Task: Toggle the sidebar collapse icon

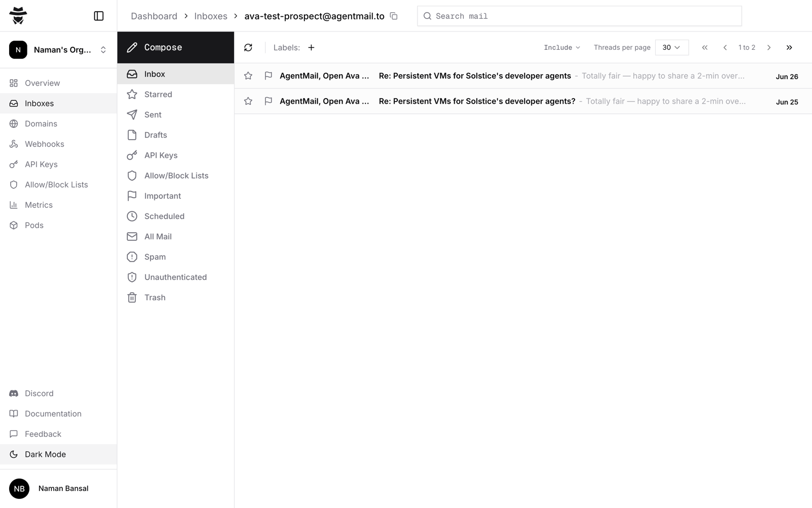Action: [98, 16]
